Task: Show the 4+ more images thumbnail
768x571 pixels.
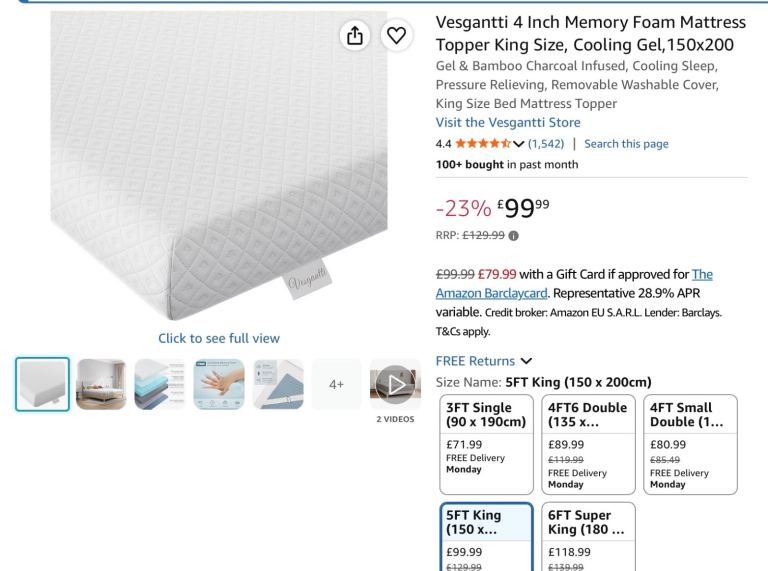Action: click(336, 384)
